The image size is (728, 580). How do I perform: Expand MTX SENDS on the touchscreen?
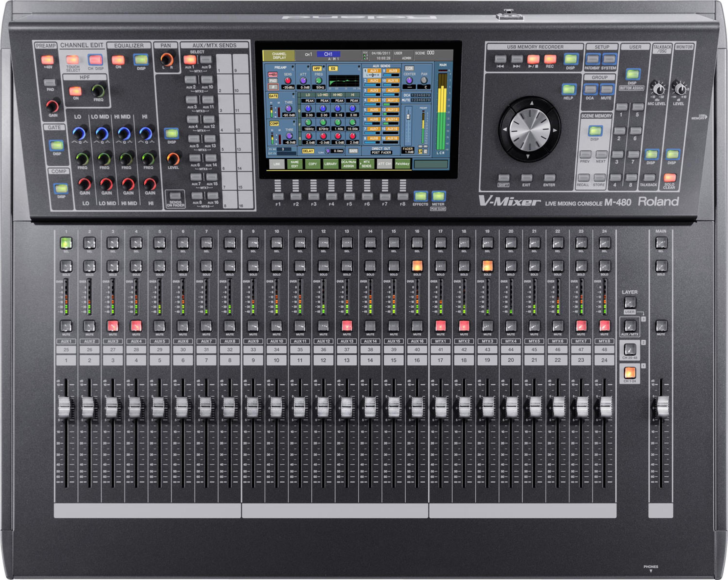(366, 164)
